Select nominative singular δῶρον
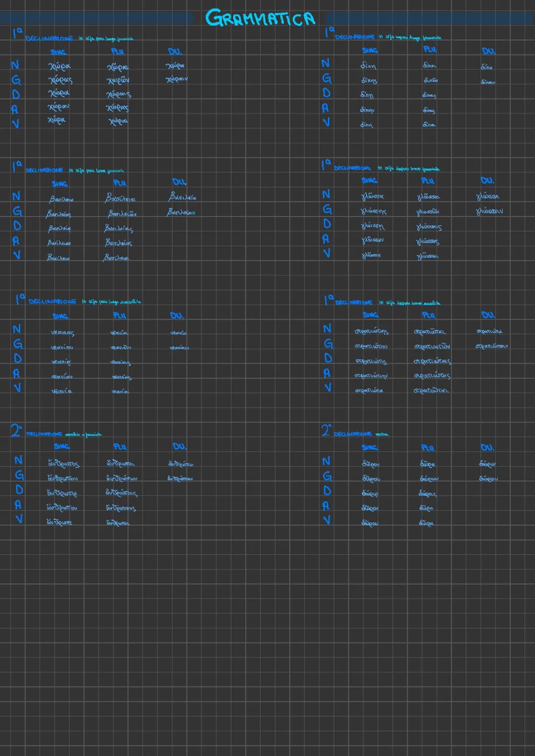Screen dimensions: 535x756 click(x=371, y=464)
